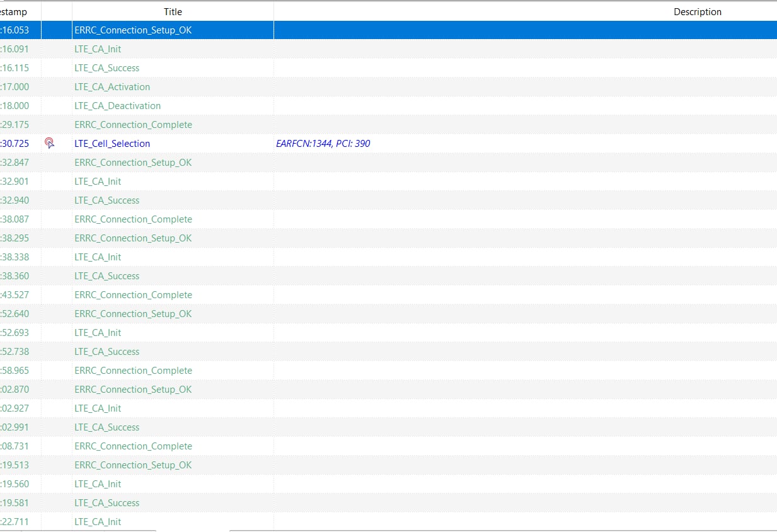Click the cell selection event icon
The height and width of the screenshot is (532, 777).
50,143
